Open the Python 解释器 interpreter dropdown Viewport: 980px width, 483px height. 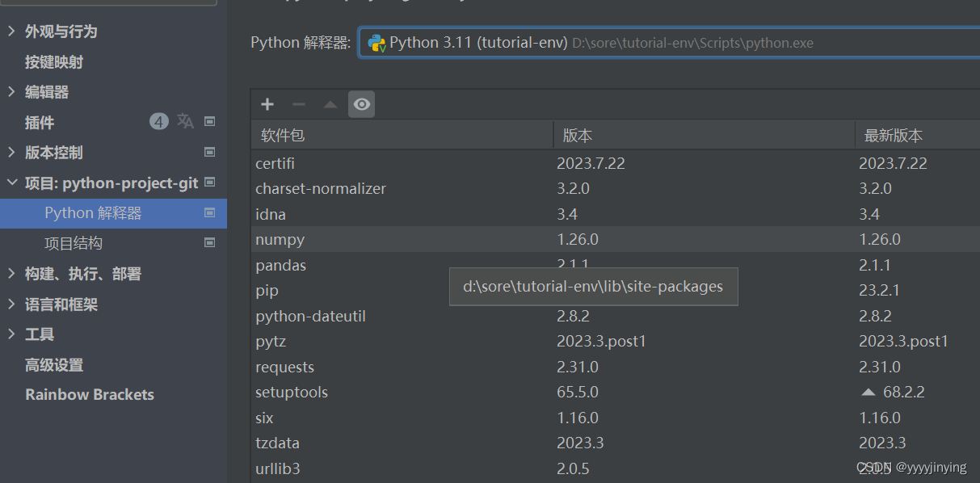(669, 43)
